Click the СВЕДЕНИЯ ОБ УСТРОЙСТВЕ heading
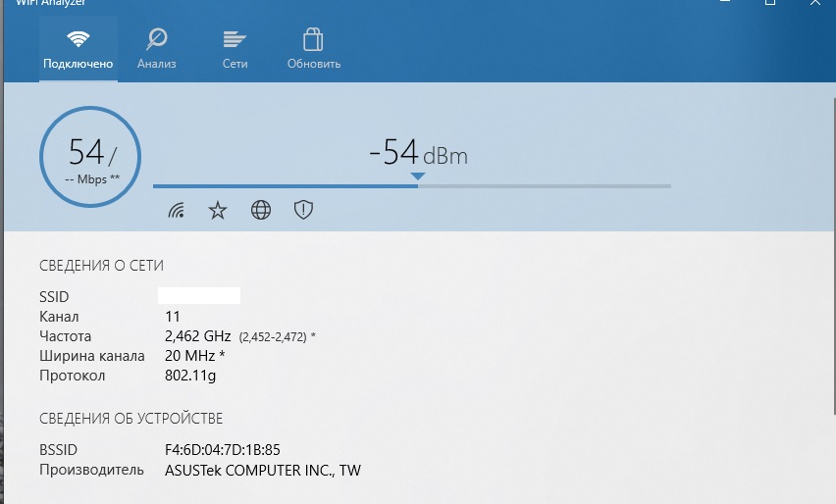 (131, 419)
